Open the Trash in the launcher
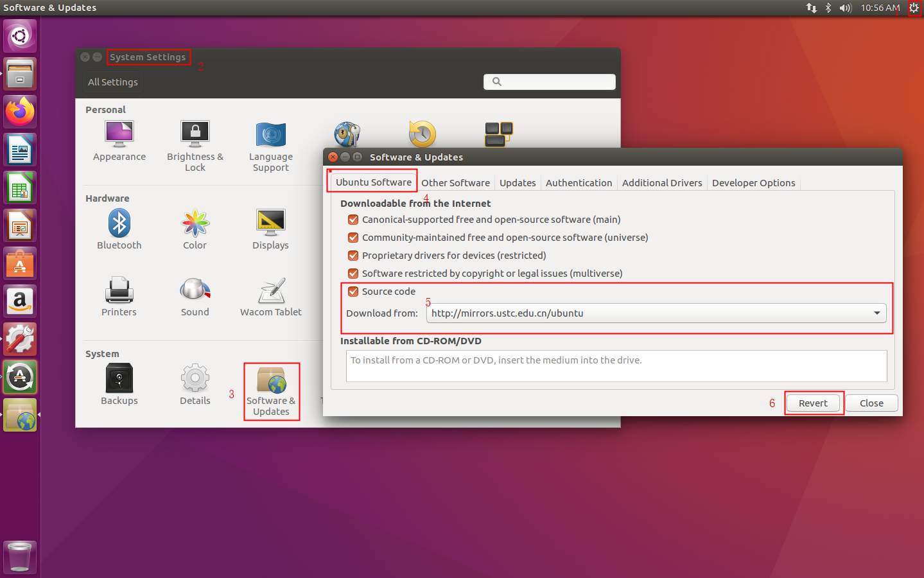Viewport: 924px width, 578px height. click(x=20, y=557)
